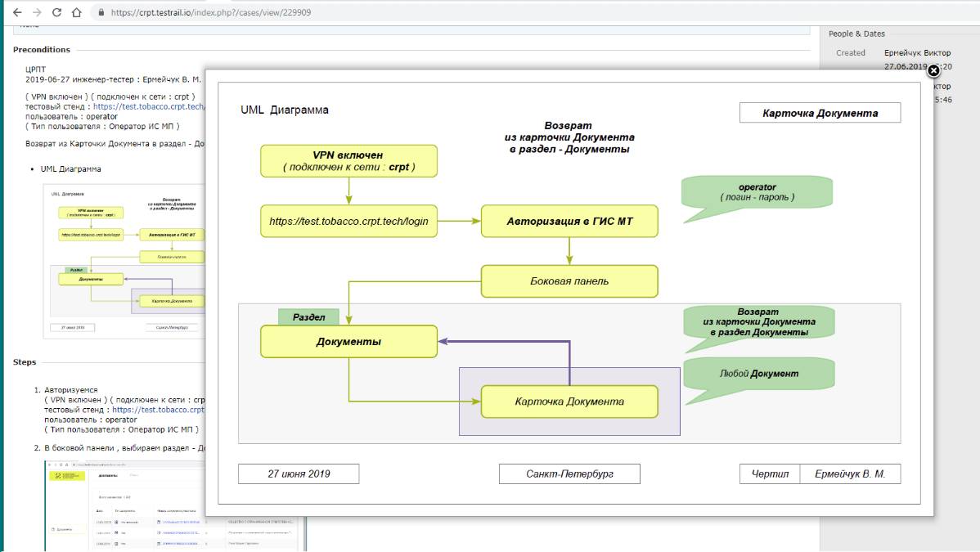Click the yellow 'Карточка Документа' box inside purple area
Viewport: 980px width, 552px height.
[569, 402]
